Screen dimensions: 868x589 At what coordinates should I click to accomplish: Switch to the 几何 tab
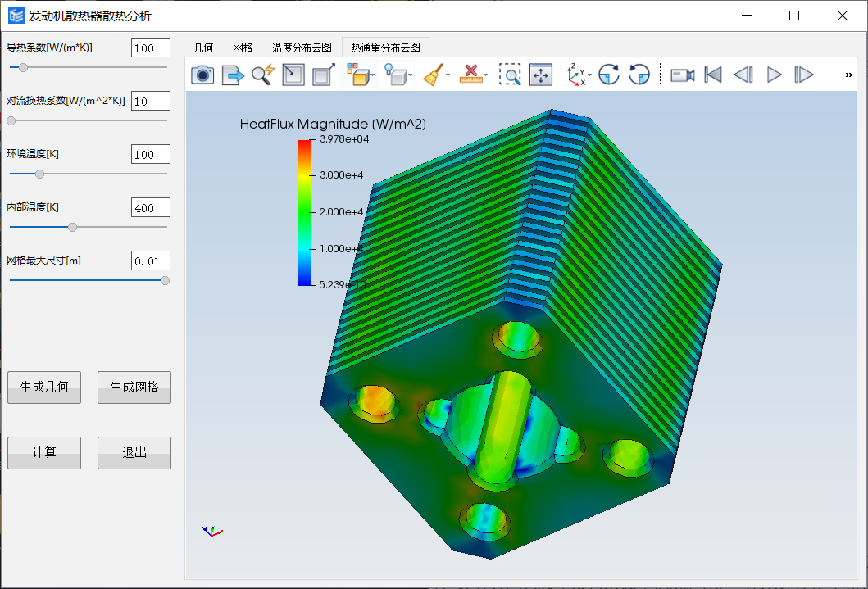(203, 48)
